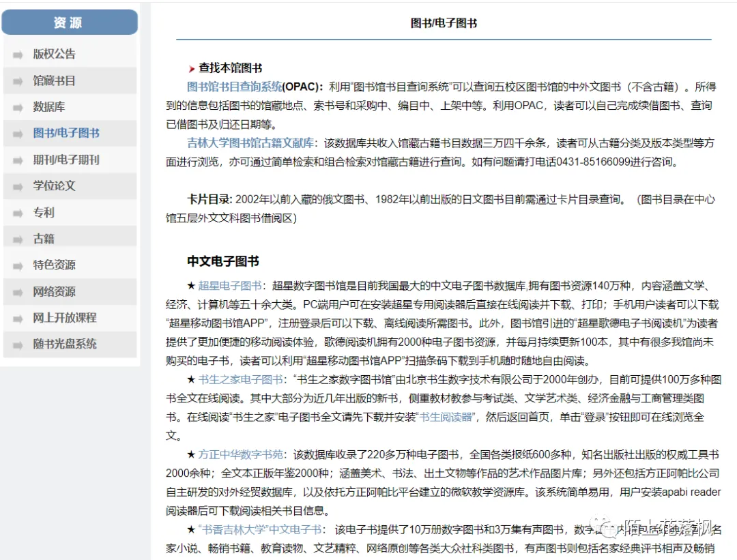This screenshot has width=737, height=560.
Task: Click the arrow icon beside 网上开放课程
Action: point(18,319)
